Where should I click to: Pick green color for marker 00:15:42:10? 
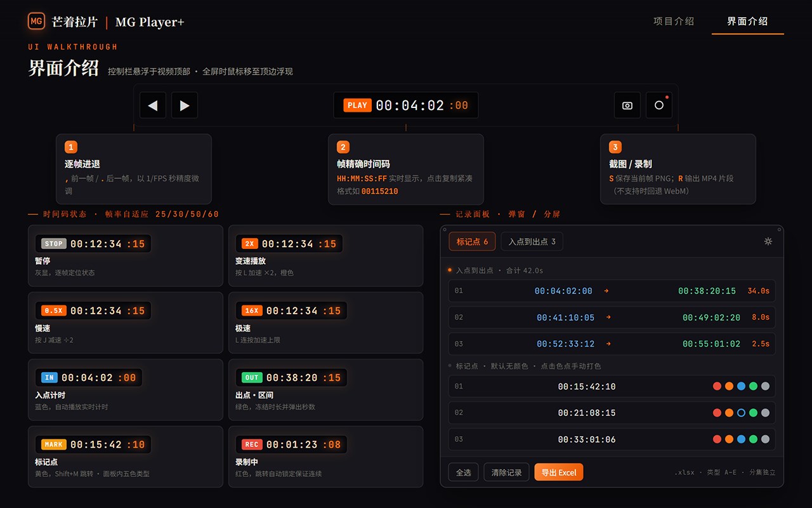point(753,386)
